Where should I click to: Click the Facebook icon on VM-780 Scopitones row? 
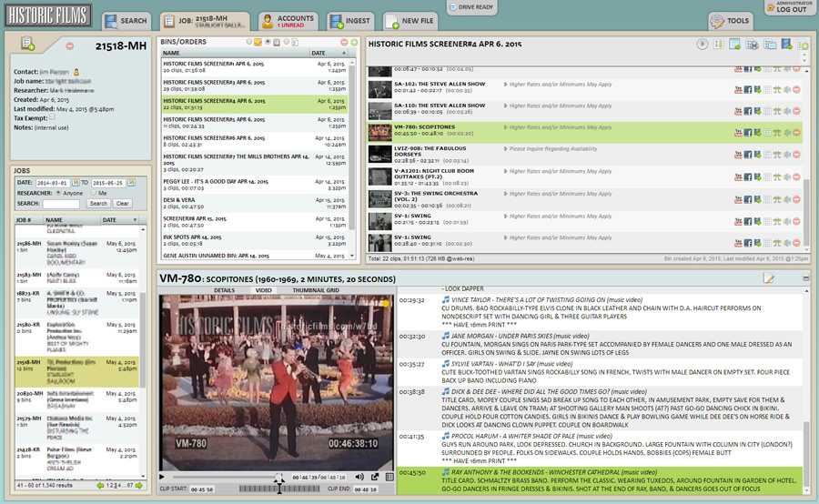tap(748, 133)
